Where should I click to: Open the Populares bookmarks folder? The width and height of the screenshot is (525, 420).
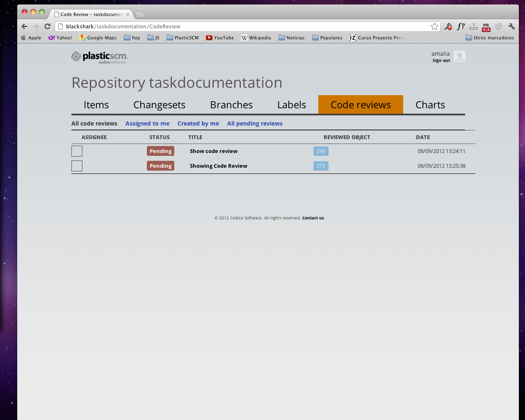[327, 37]
